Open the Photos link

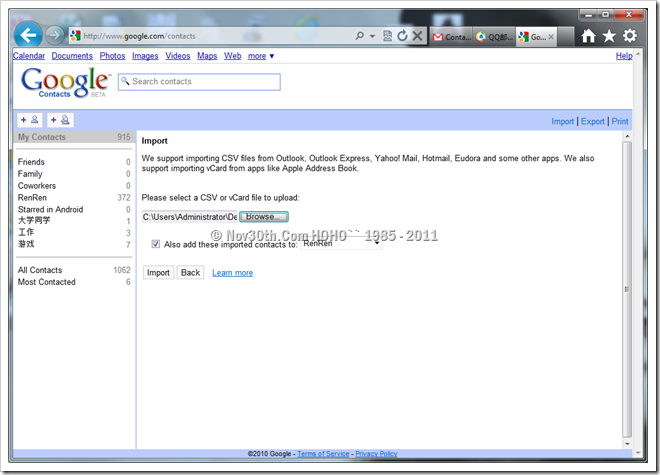[x=112, y=56]
